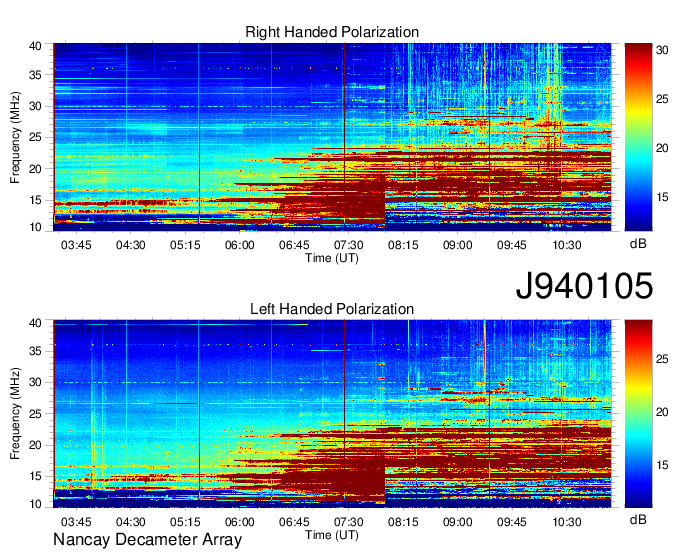The width and height of the screenshot is (680, 552).
Task: Click the J940105 observation label
Action: [584, 285]
